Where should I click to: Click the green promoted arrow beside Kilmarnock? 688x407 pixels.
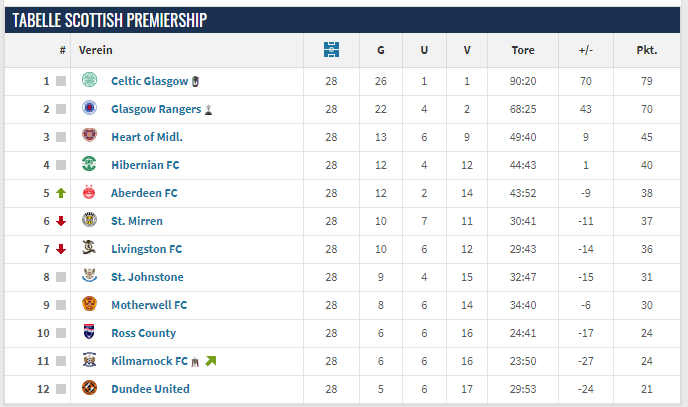pyautogui.click(x=211, y=361)
